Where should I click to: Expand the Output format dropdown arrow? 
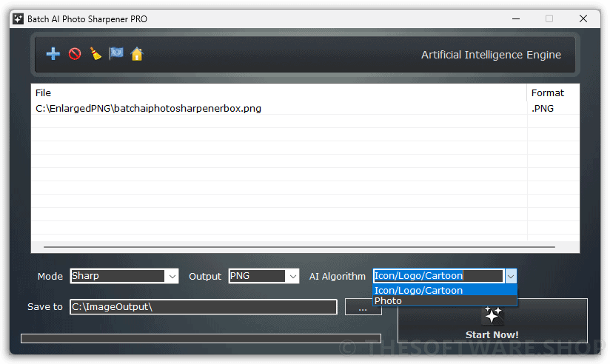coord(293,277)
